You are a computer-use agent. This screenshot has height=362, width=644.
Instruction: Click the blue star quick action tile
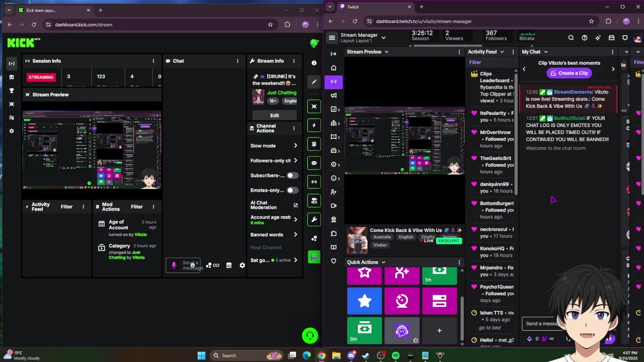tap(364, 301)
